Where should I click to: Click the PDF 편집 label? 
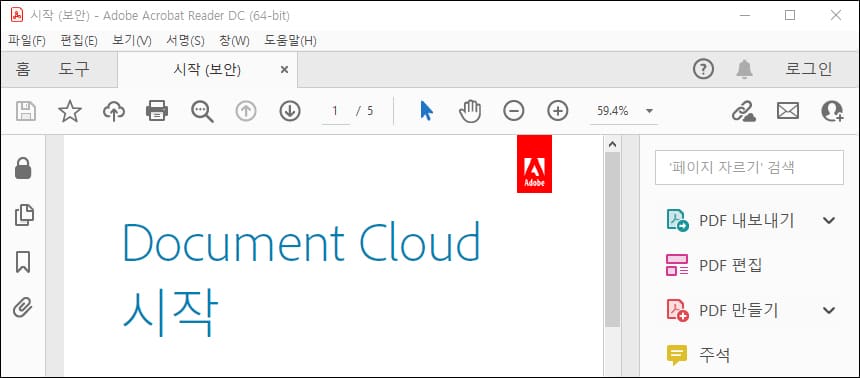pyautogui.click(x=731, y=266)
